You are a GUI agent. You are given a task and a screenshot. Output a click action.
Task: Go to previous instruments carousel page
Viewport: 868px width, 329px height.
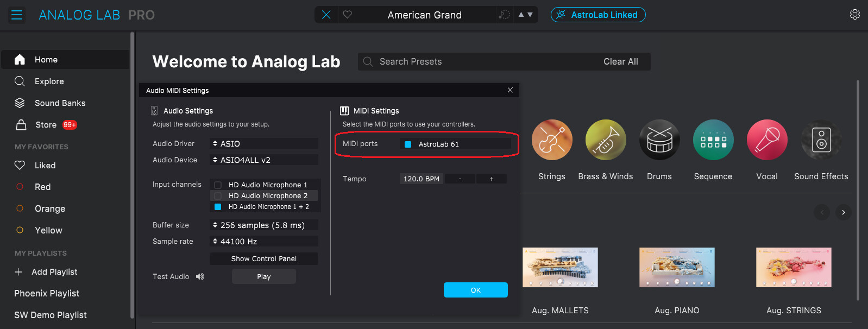(x=822, y=212)
